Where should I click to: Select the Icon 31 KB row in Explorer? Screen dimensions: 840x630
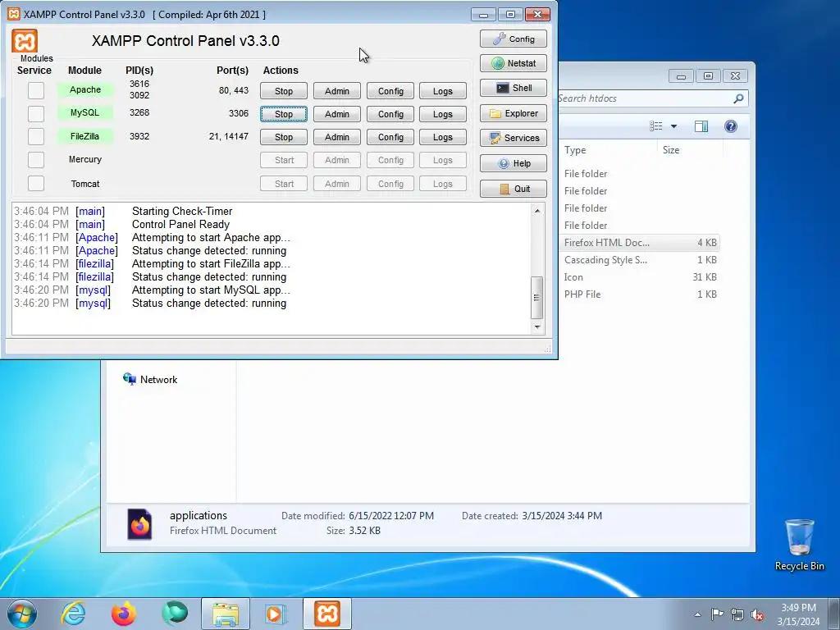pyautogui.click(x=639, y=277)
